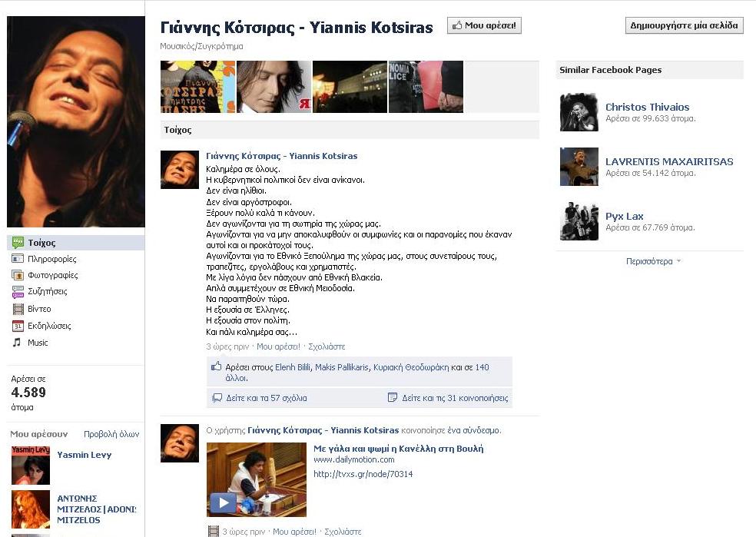Click the Τοίχος wall icon in sidebar
The height and width of the screenshot is (537, 756).
click(17, 243)
